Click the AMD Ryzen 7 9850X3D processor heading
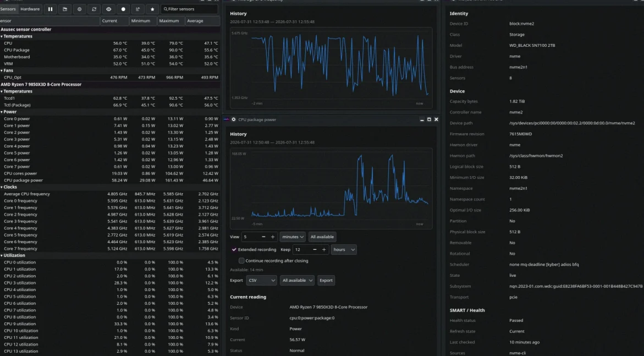 (x=41, y=84)
